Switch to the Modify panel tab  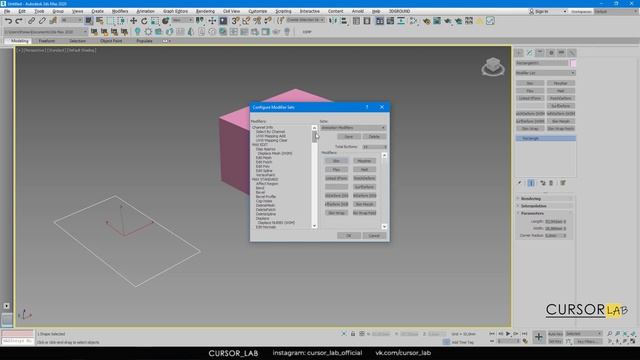click(x=529, y=53)
